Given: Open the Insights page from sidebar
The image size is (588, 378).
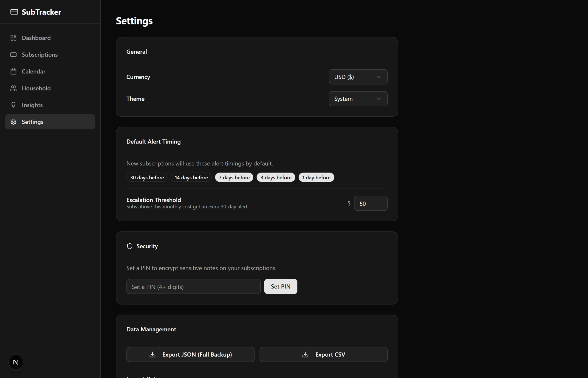Looking at the screenshot, I should (32, 105).
